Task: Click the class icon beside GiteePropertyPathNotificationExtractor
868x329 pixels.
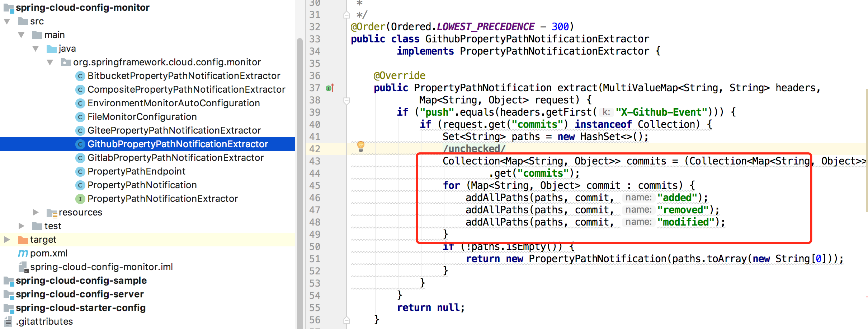Action: point(80,130)
